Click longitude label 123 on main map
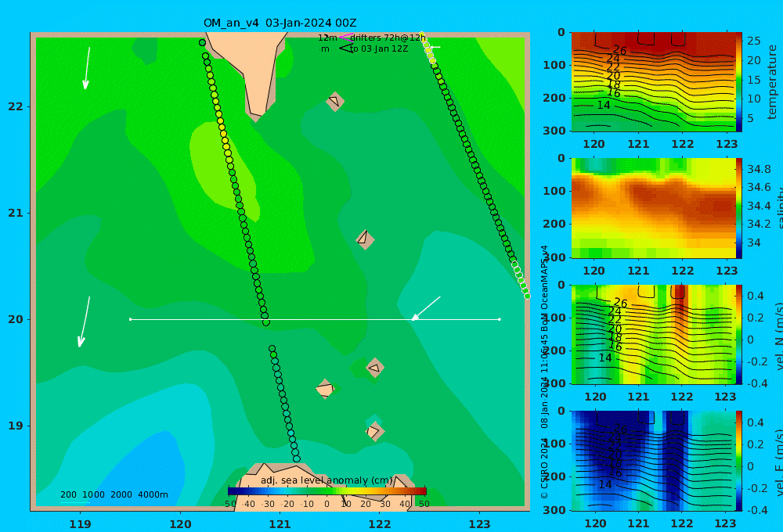783x532 pixels. [480, 524]
